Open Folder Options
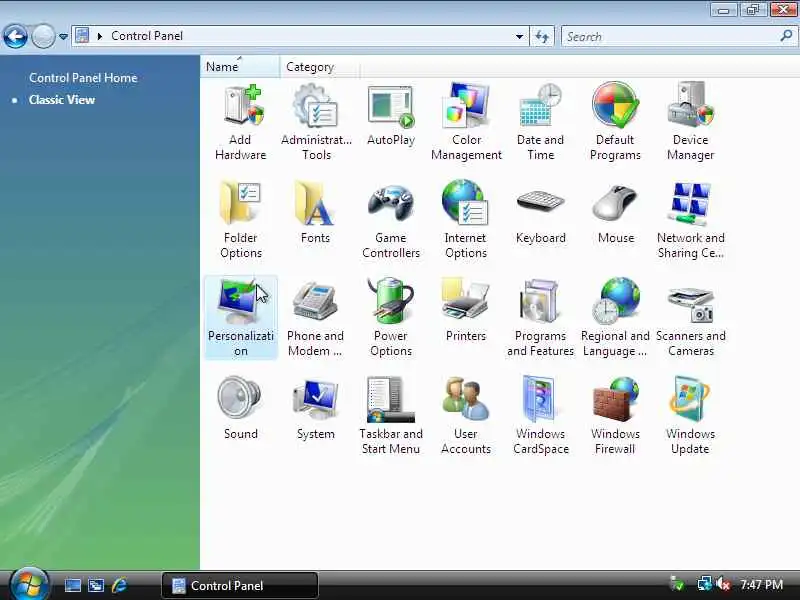The height and width of the screenshot is (600, 800). tap(240, 219)
